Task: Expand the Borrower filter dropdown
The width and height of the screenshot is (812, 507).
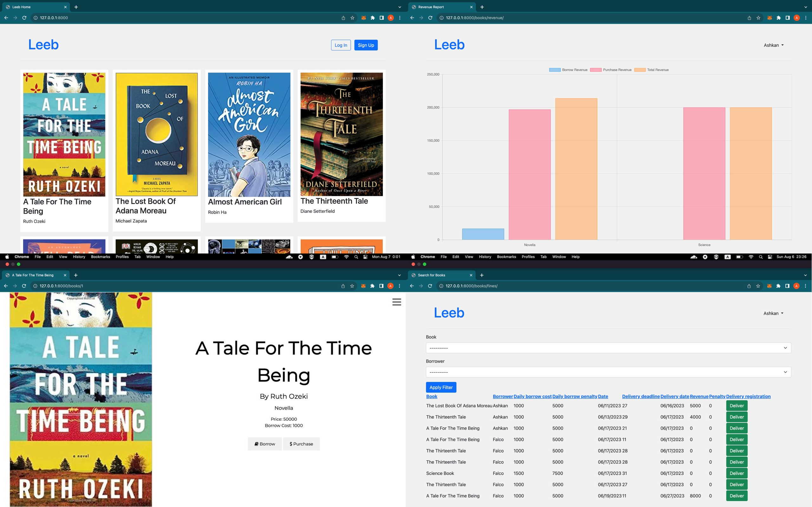Action: 608,372
